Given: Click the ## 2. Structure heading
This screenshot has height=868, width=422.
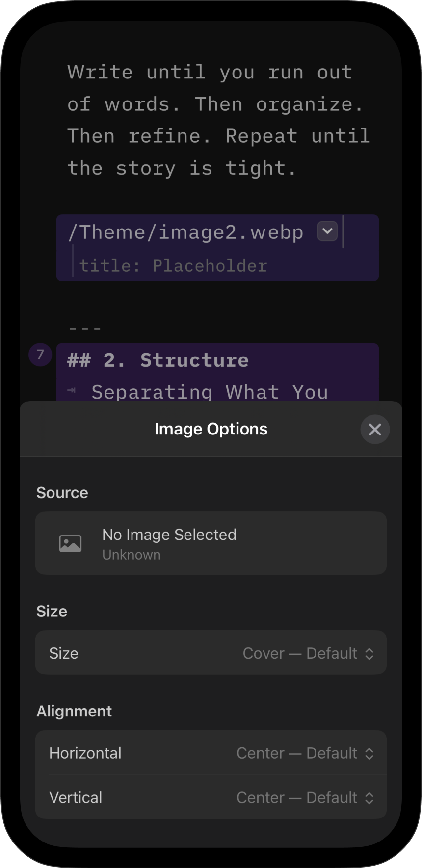Looking at the screenshot, I should [158, 360].
